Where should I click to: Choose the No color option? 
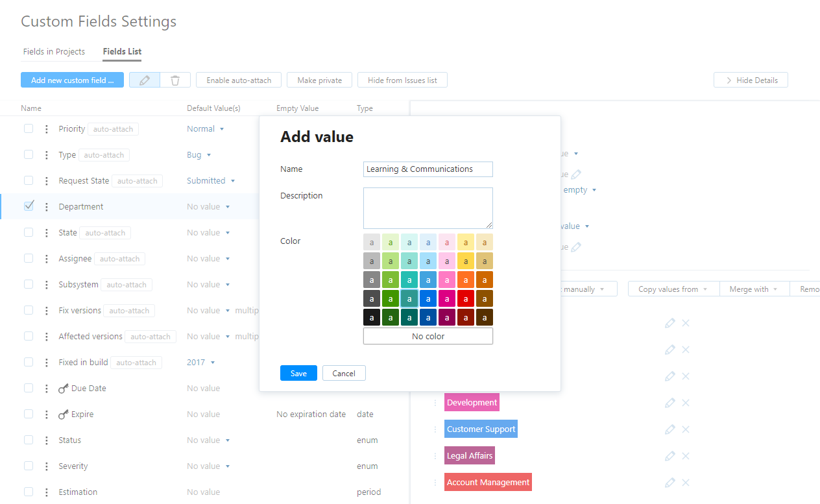428,336
